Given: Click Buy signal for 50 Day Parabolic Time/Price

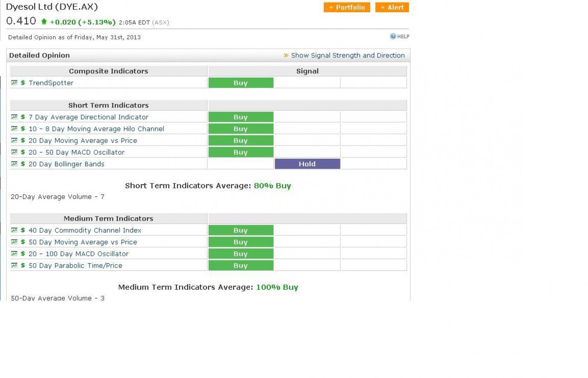Looking at the screenshot, I should [241, 265].
